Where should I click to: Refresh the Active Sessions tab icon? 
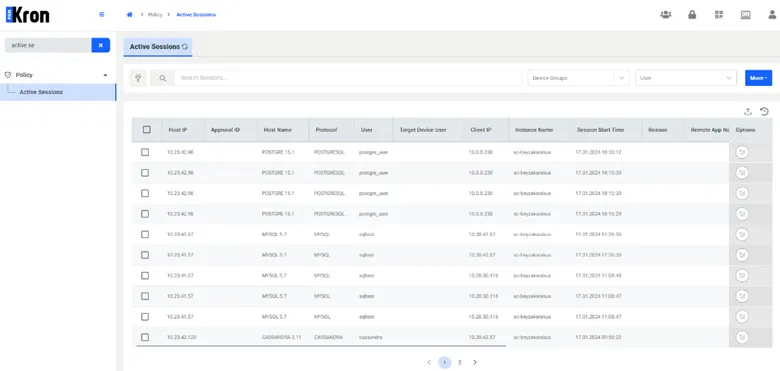pos(185,47)
